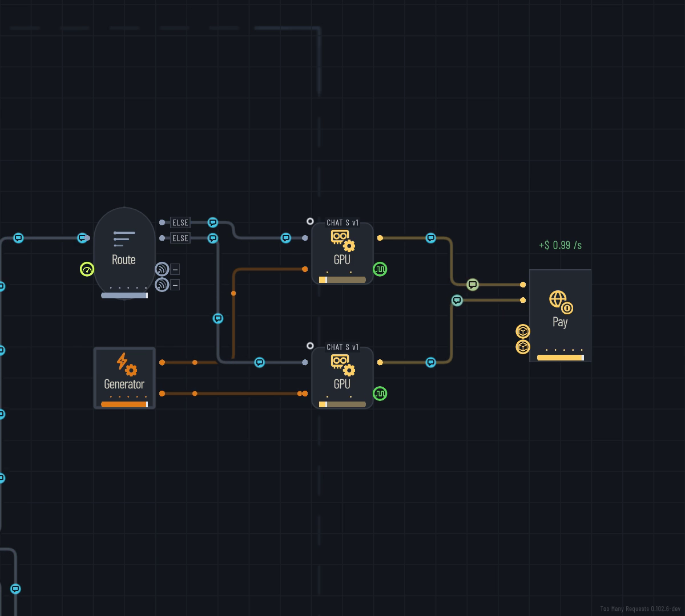
Task: Click the Pay node's yellow progress bar
Action: tap(561, 358)
